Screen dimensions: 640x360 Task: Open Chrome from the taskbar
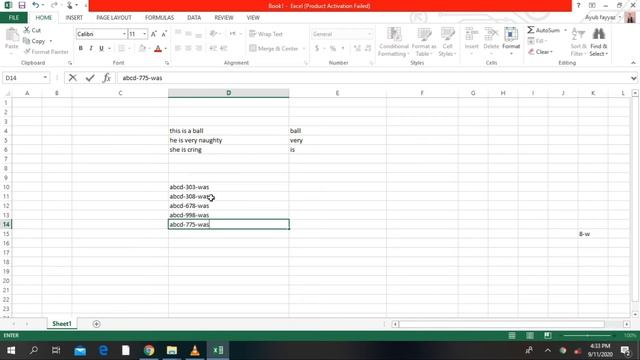pos(149,350)
